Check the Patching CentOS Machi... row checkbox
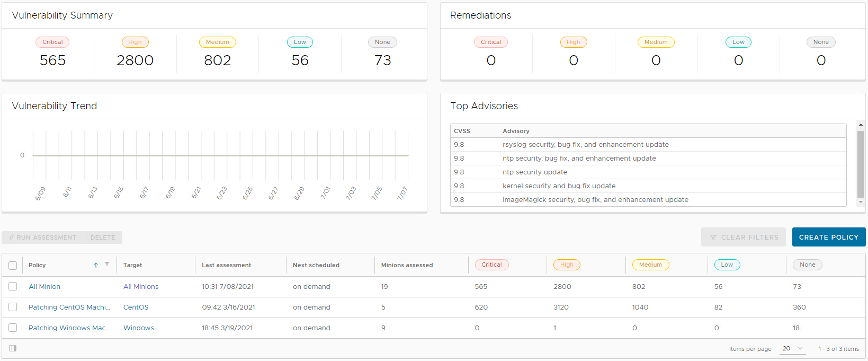The width and height of the screenshot is (868, 361). [x=13, y=307]
